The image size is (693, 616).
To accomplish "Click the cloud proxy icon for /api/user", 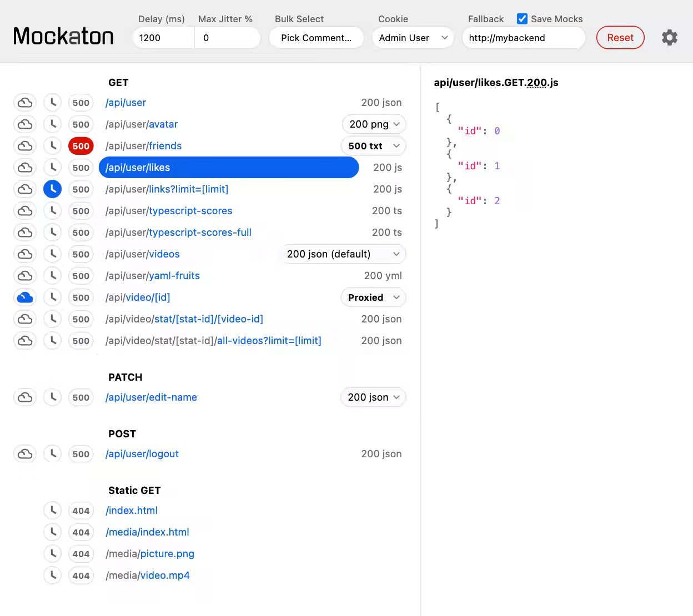I will [x=24, y=102].
